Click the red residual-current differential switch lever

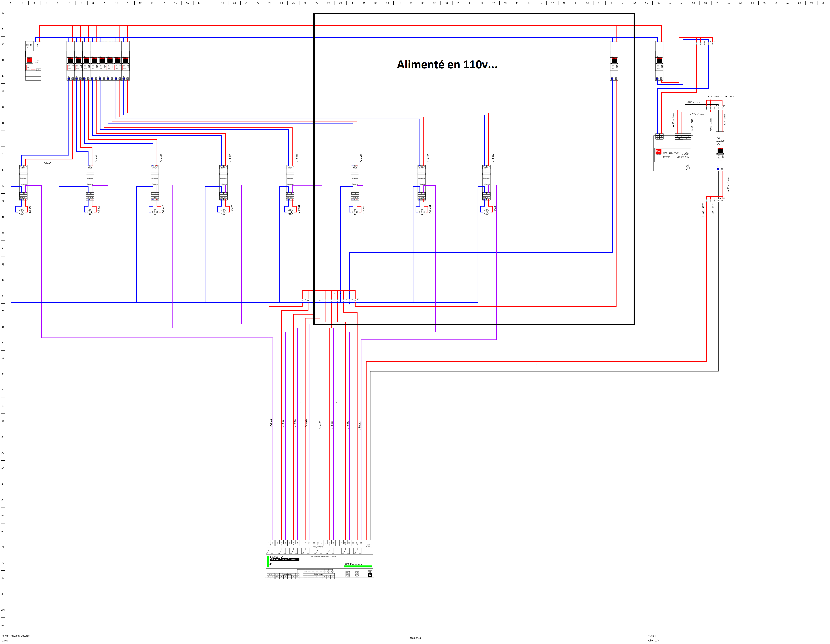(x=29, y=60)
